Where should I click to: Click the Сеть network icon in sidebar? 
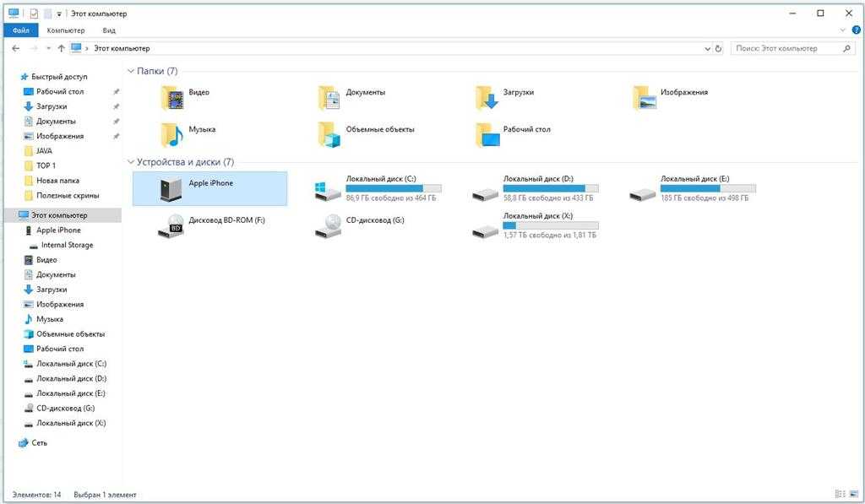23,442
